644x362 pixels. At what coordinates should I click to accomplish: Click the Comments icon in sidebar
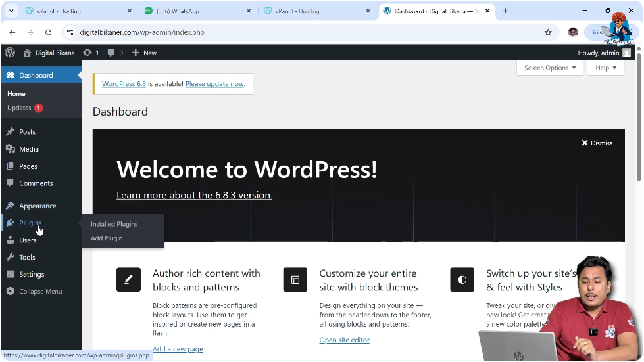11,183
